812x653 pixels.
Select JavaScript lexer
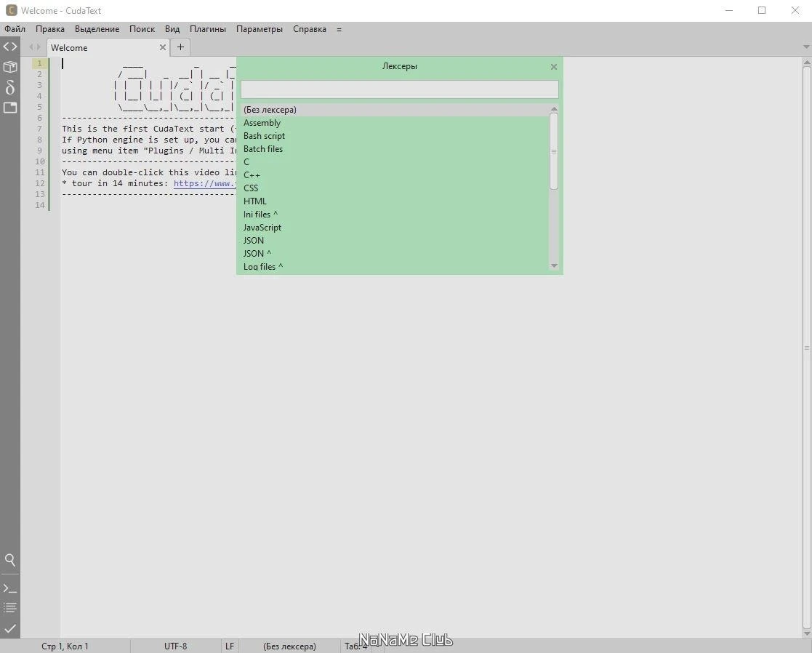coord(395,228)
